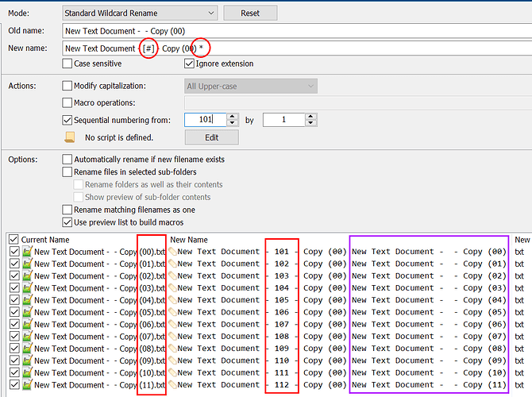This screenshot has height=397, width=532.
Task: Click the Reset button
Action: tap(250, 13)
